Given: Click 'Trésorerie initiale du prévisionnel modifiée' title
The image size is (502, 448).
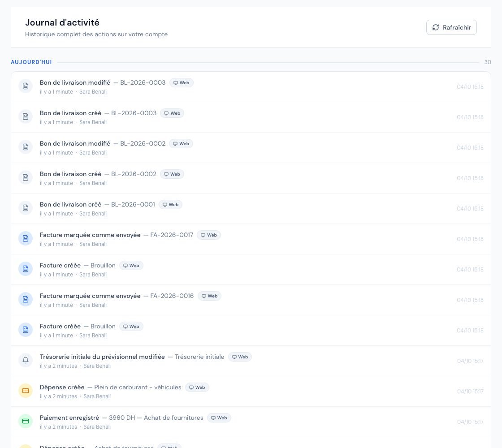Looking at the screenshot, I should tap(102, 357).
